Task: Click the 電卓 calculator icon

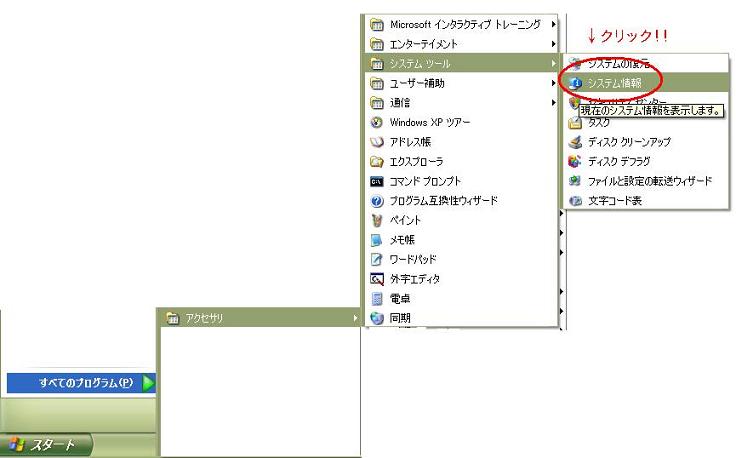Action: (377, 298)
